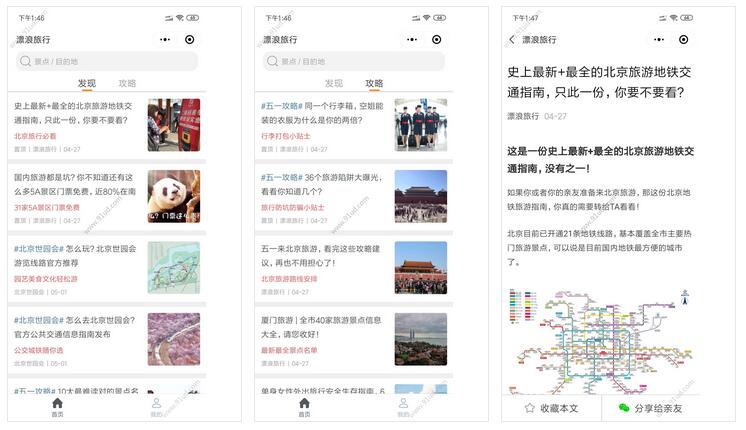The image size is (746, 430).
Task: Click the 收藏本文 button
Action: click(x=552, y=408)
